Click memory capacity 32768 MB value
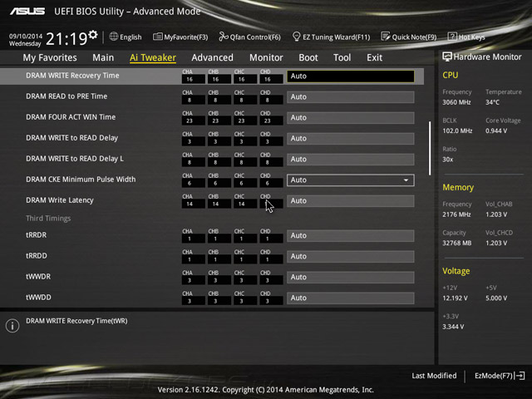The width and height of the screenshot is (532, 399). tap(457, 244)
